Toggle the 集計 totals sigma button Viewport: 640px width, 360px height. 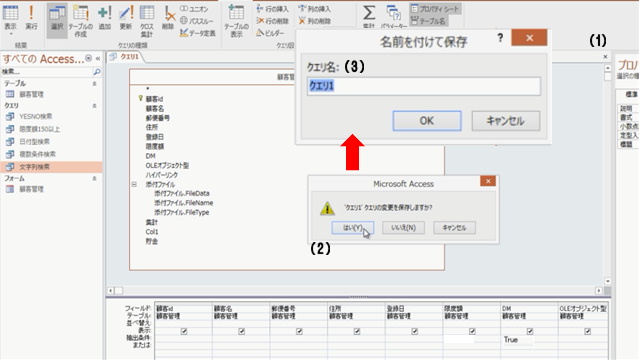(369, 16)
